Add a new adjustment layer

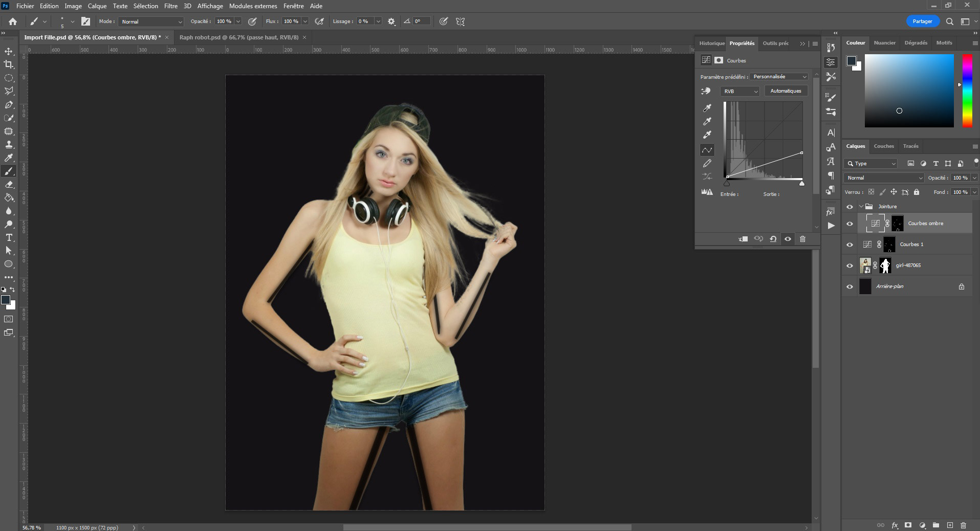click(x=922, y=525)
